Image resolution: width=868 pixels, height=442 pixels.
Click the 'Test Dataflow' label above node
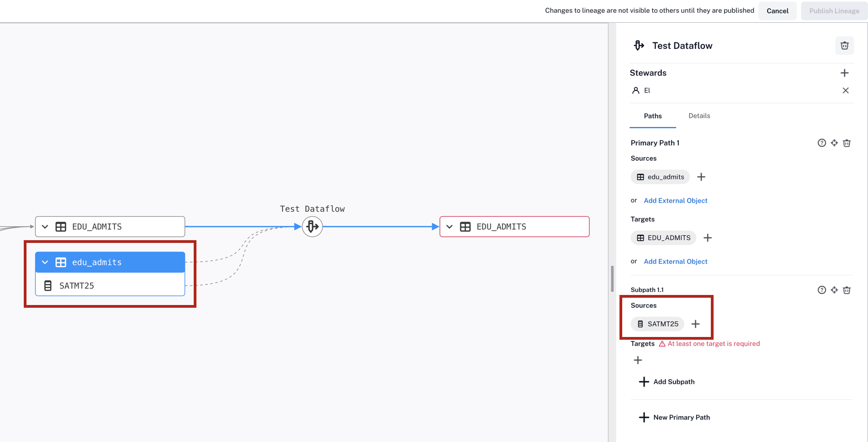312,209
